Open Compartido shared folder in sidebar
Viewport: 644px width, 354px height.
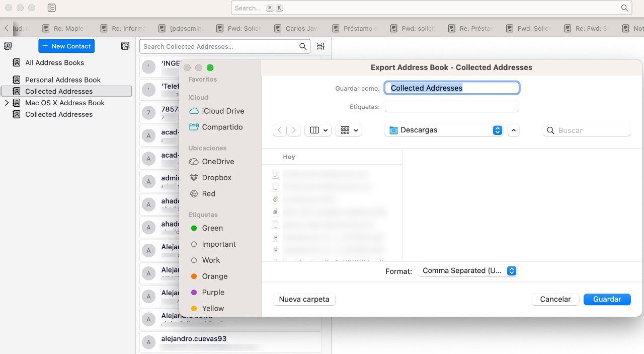pyautogui.click(x=216, y=127)
